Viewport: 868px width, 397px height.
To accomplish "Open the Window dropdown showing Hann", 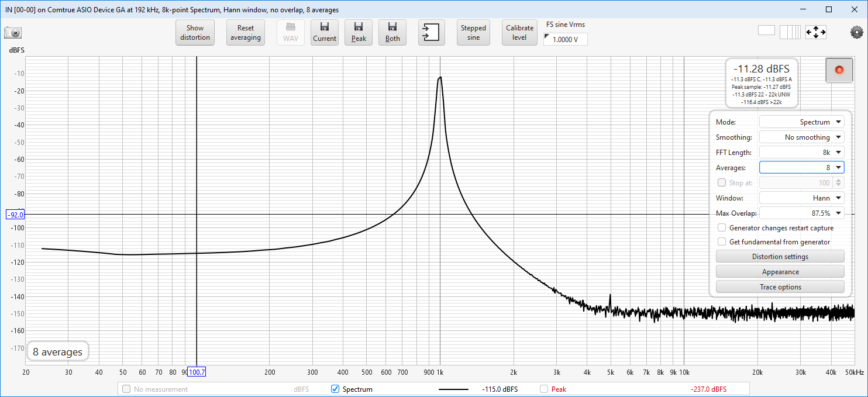I will 801,198.
